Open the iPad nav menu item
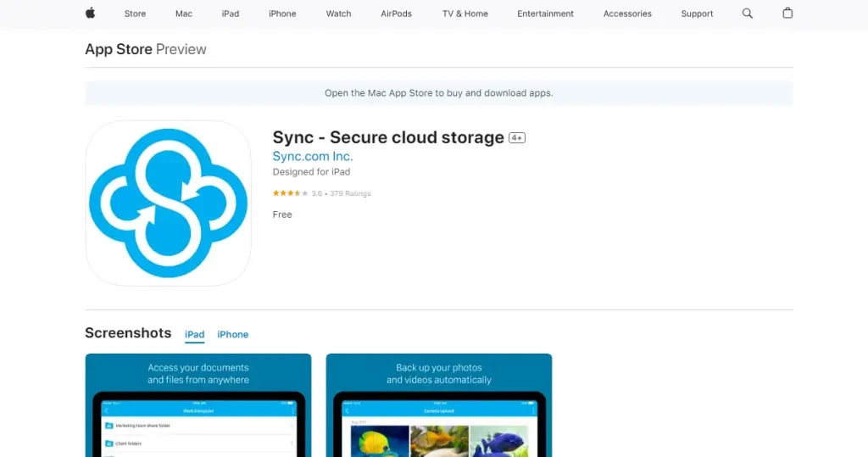The width and height of the screenshot is (868, 457). click(x=231, y=14)
